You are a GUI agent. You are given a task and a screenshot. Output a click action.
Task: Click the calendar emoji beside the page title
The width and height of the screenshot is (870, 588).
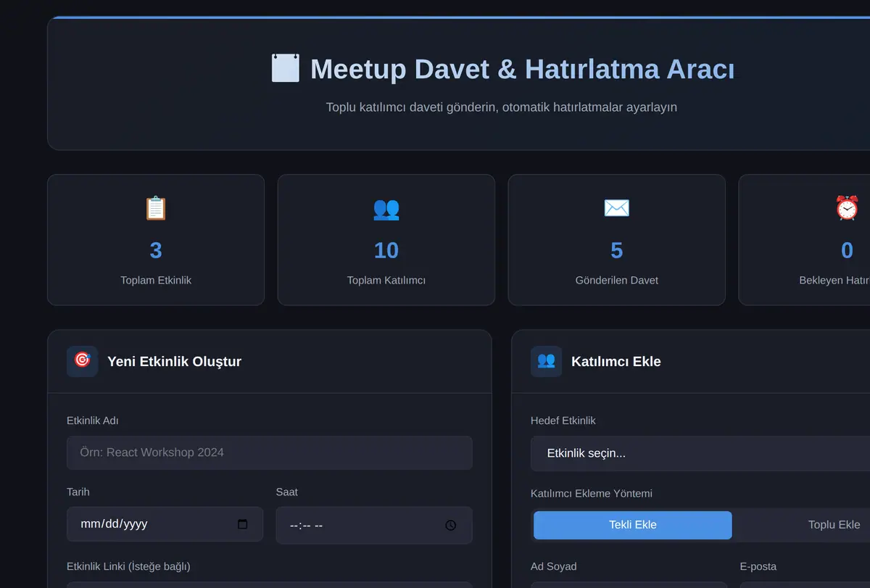click(x=285, y=68)
